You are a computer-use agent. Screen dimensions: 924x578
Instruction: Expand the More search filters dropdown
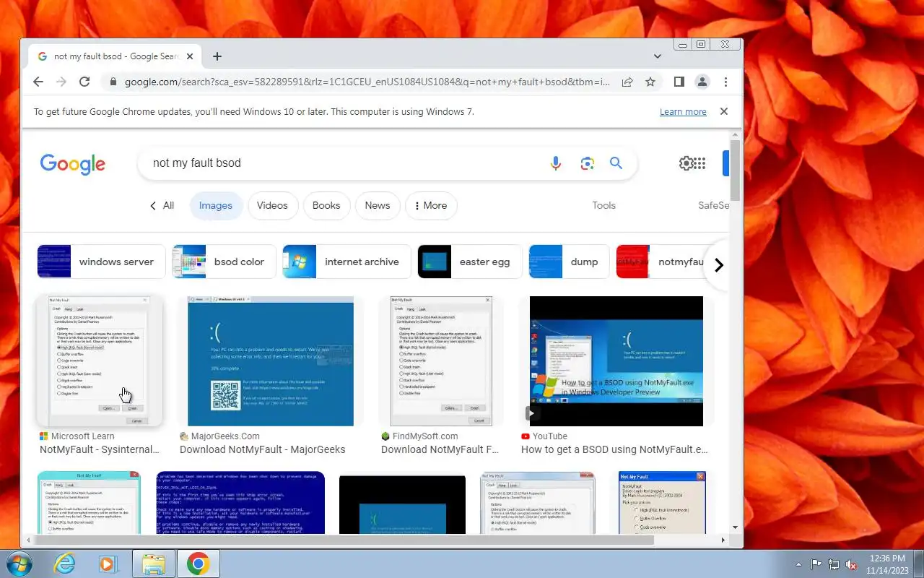click(431, 205)
